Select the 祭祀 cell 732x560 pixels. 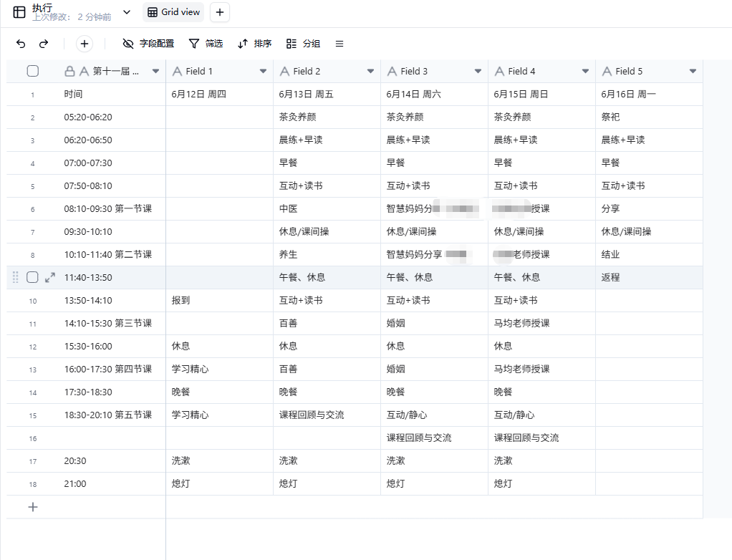(x=650, y=117)
